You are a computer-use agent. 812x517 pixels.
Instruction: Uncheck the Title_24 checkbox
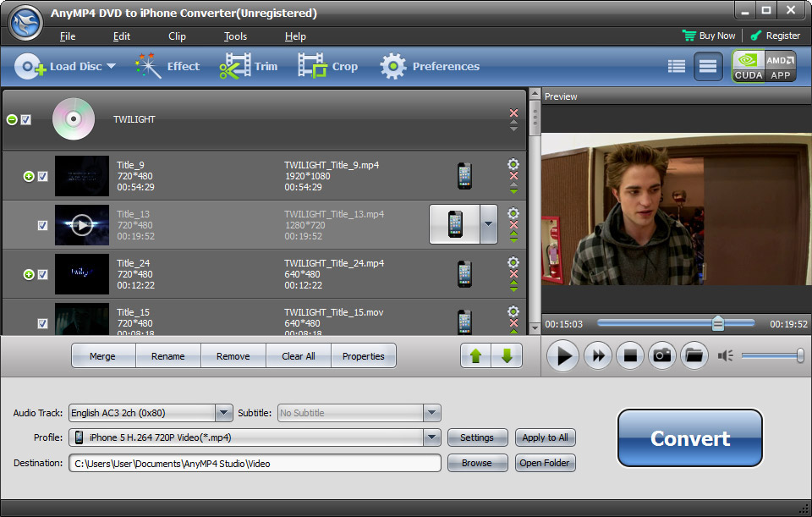pyautogui.click(x=42, y=274)
